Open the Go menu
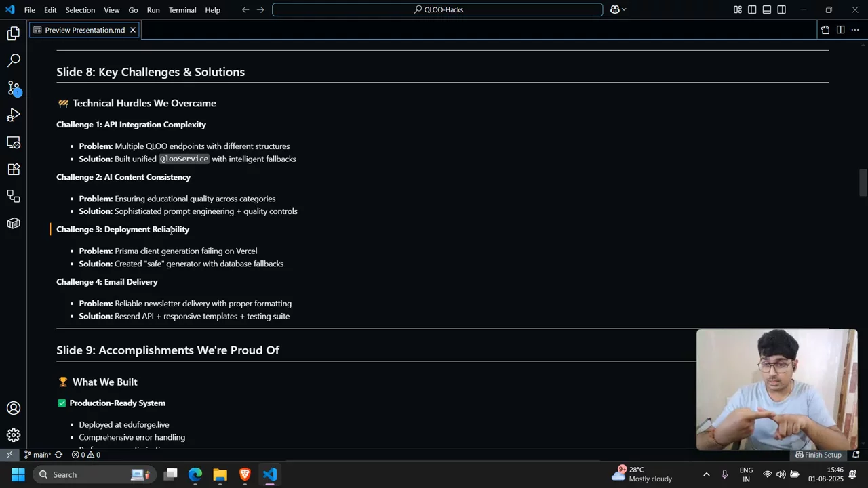 tap(133, 10)
